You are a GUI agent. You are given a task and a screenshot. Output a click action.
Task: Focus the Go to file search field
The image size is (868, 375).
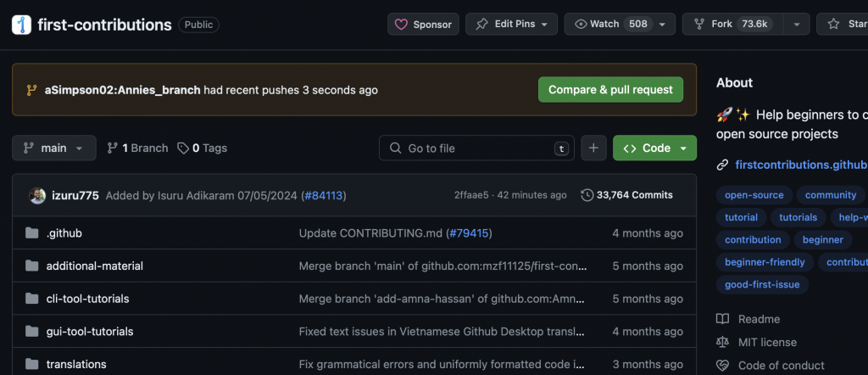coord(476,148)
